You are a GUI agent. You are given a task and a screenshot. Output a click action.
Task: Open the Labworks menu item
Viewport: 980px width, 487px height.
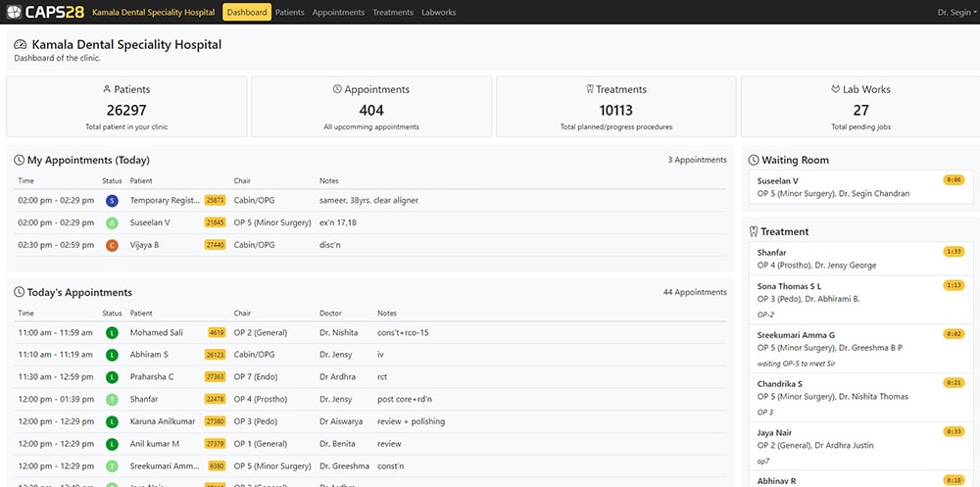point(438,13)
